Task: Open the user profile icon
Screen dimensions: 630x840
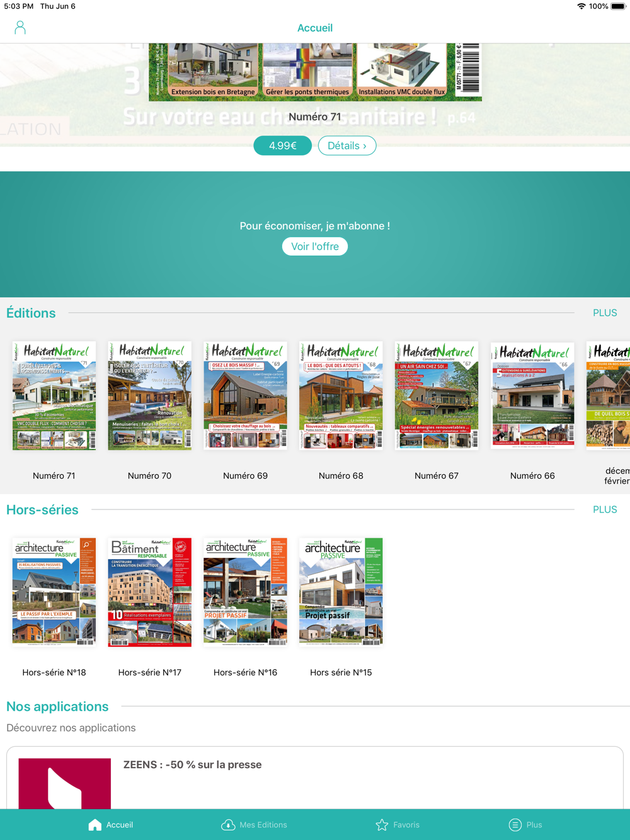Action: (x=20, y=28)
